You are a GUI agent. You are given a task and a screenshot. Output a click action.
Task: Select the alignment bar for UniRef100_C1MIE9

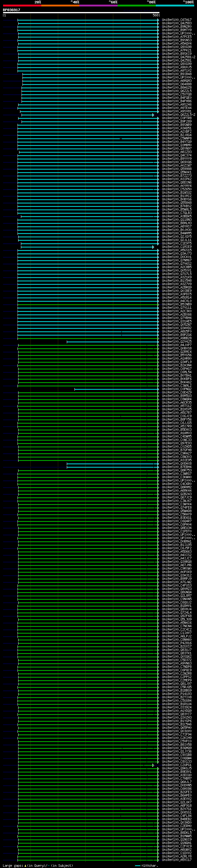(87, 247)
